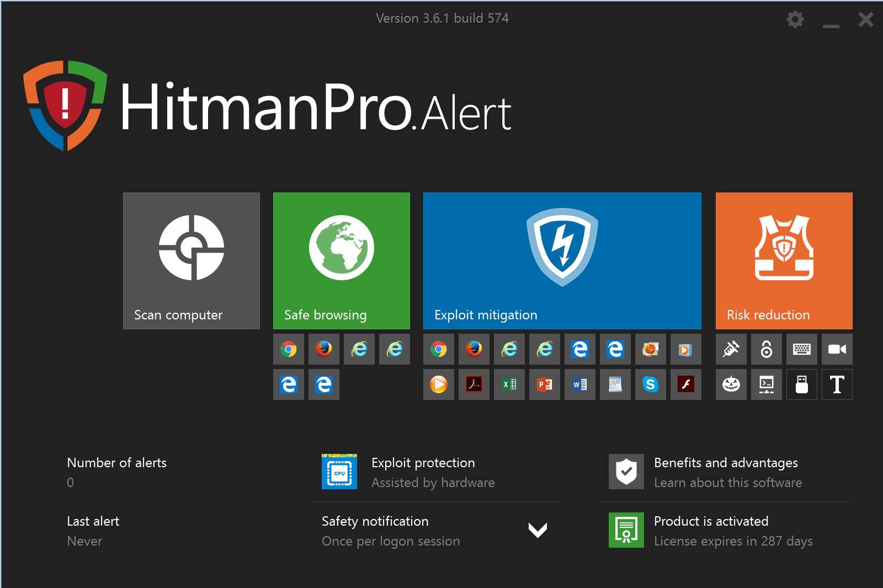Screen dimensions: 883x588
Task: Click the Benefits and advantages shield icon
Action: point(626,472)
